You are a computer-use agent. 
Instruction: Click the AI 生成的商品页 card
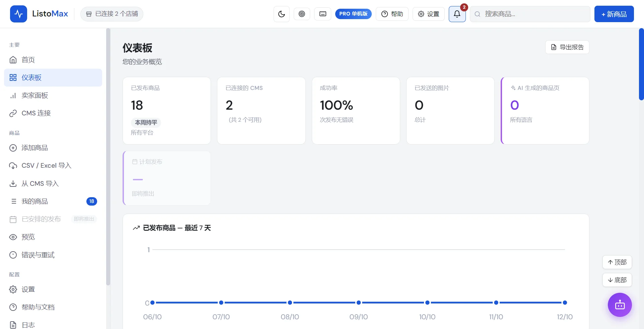click(x=545, y=111)
